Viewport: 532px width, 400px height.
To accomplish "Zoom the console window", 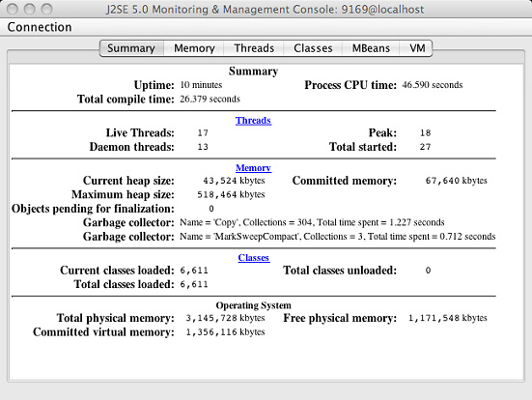I will pyautogui.click(x=46, y=9).
